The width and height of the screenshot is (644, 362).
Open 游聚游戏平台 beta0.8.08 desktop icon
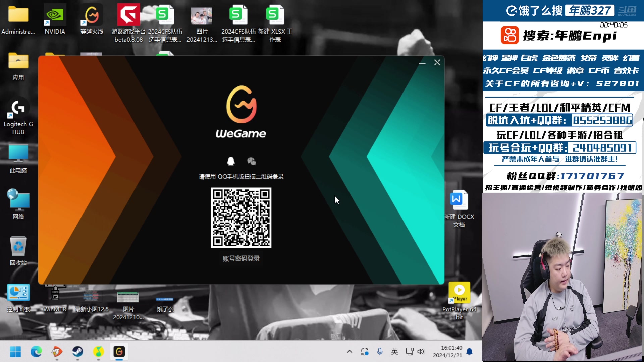(128, 23)
